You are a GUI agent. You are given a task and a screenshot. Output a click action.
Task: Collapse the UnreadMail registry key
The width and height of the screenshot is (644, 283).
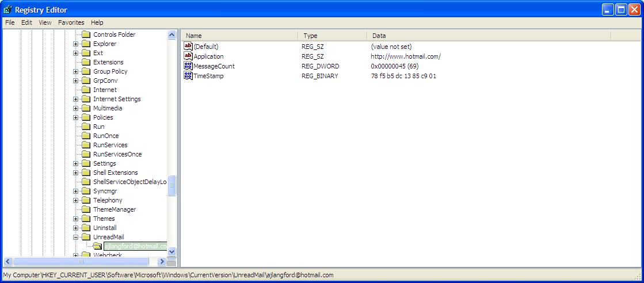pyautogui.click(x=75, y=237)
